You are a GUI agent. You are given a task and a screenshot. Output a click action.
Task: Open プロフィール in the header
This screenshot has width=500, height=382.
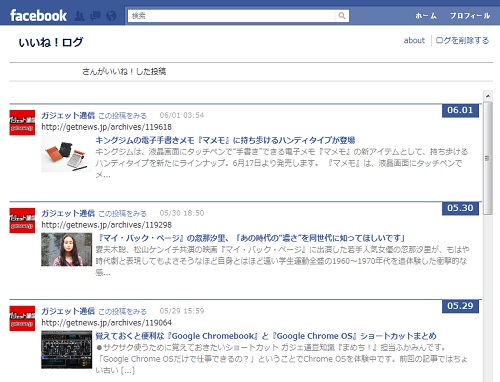point(470,16)
